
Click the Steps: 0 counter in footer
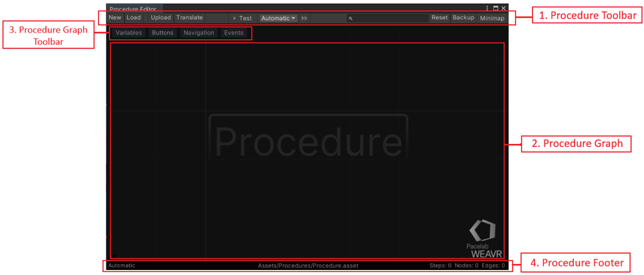[x=440, y=266]
